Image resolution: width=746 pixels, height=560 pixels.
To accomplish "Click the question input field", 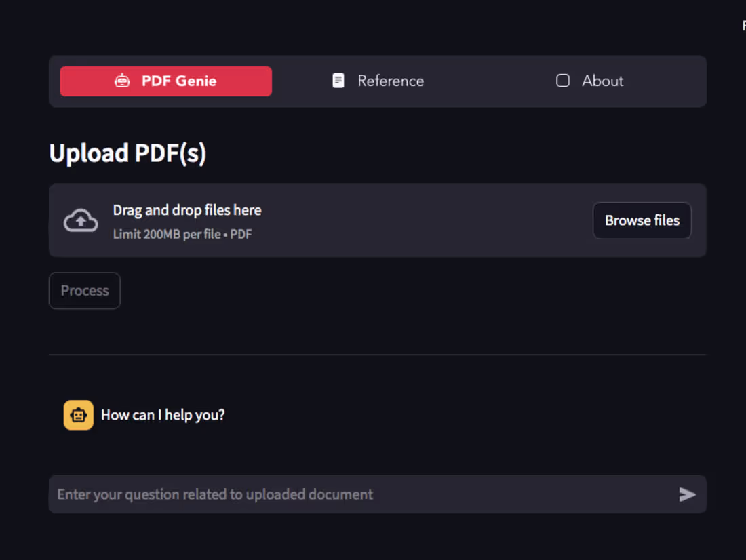I will pos(339,494).
